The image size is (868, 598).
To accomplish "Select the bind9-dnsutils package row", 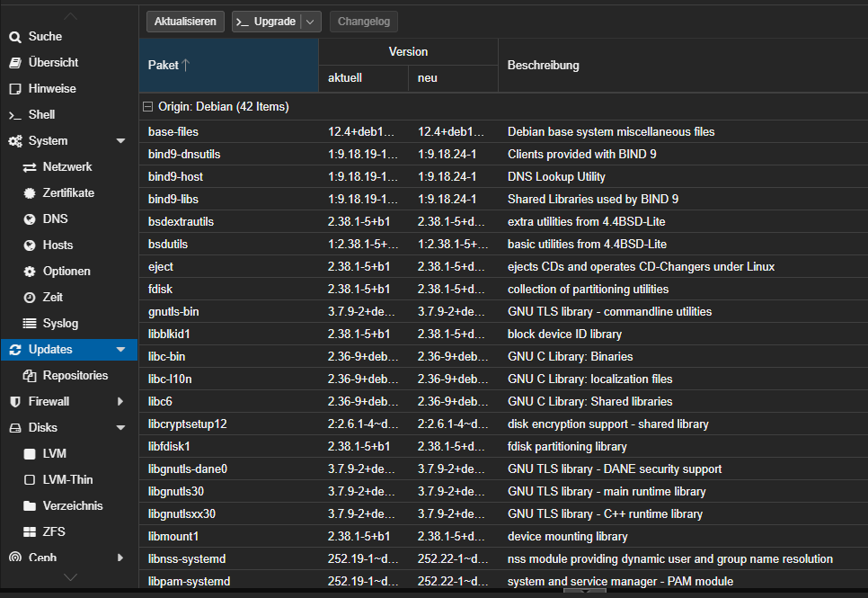I will point(504,154).
